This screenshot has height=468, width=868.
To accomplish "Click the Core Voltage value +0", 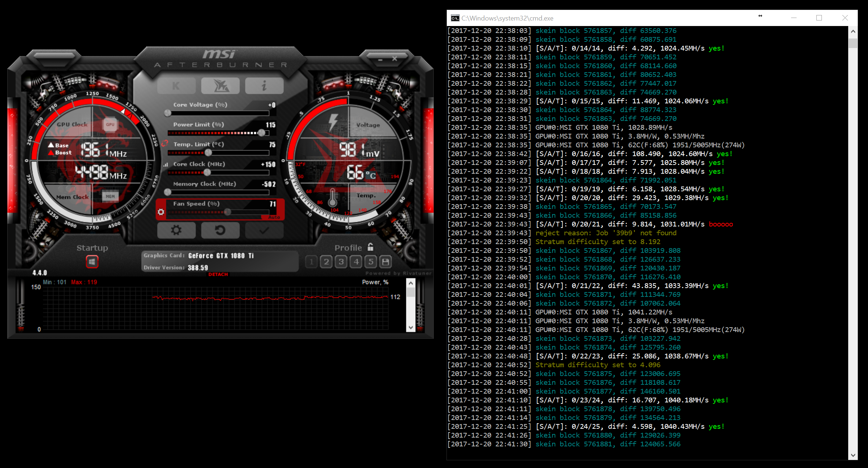I will 272,105.
